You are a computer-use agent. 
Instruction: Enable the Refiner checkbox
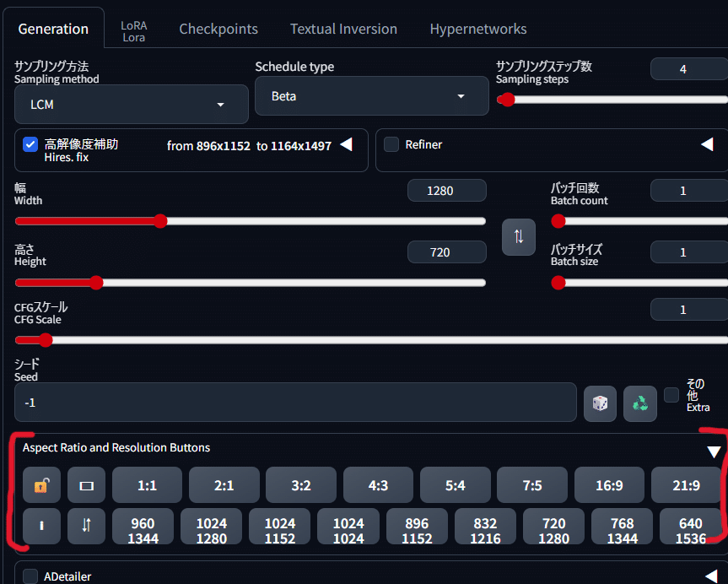tap(391, 143)
